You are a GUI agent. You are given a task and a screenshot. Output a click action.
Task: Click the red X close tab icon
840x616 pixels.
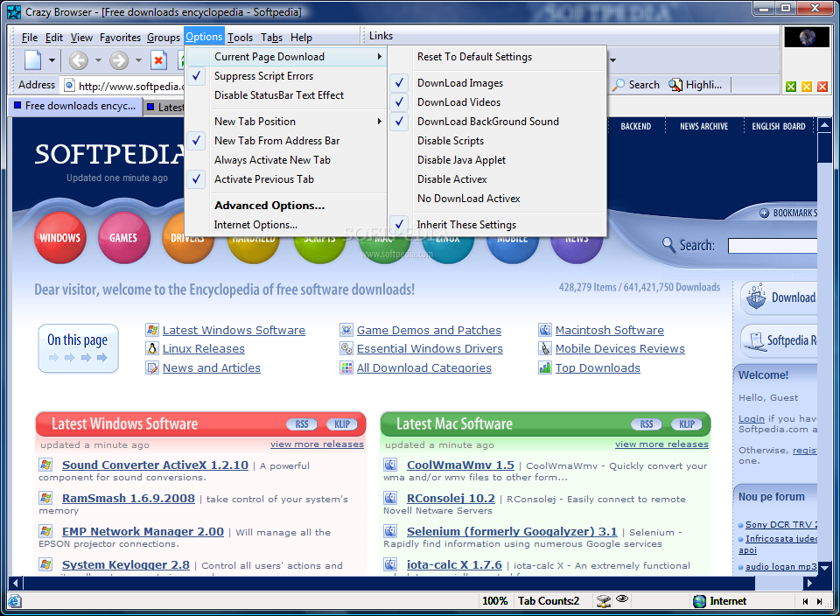[x=822, y=87]
